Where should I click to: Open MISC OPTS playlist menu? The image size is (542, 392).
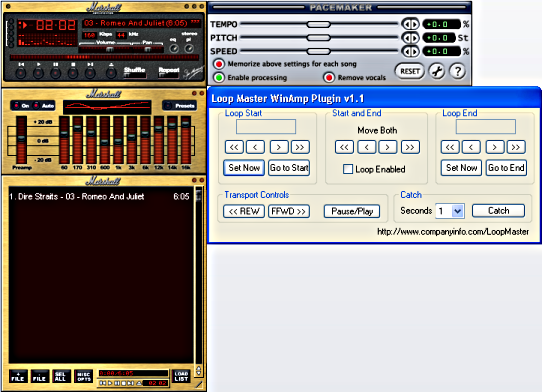(x=84, y=376)
